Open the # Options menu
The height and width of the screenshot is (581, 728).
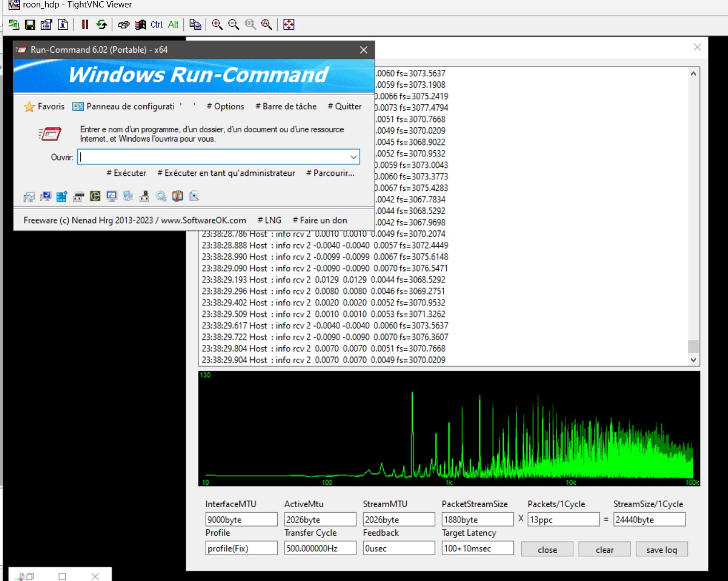[225, 107]
